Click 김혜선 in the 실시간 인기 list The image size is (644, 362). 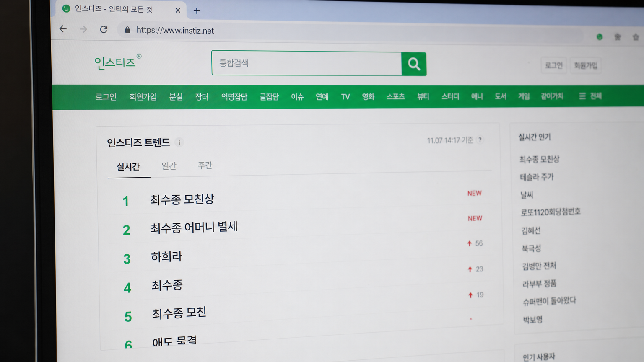(531, 230)
